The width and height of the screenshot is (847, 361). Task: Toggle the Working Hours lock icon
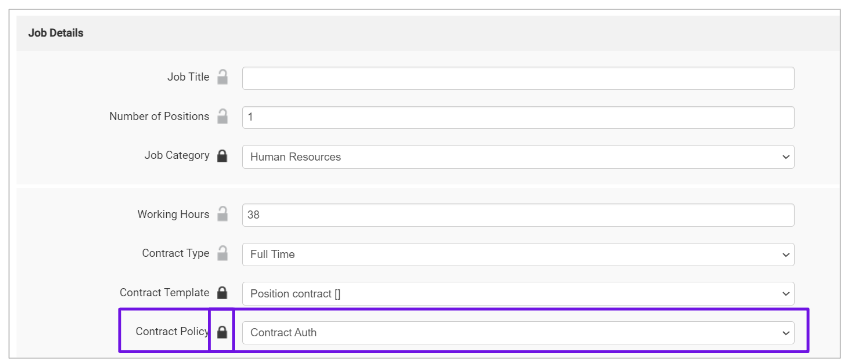222,214
